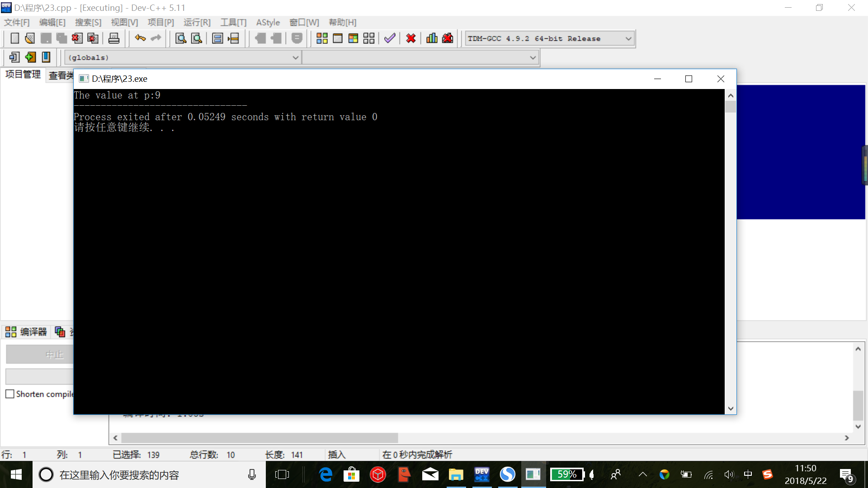Open the (globals) scope dropdown

pyautogui.click(x=295, y=57)
